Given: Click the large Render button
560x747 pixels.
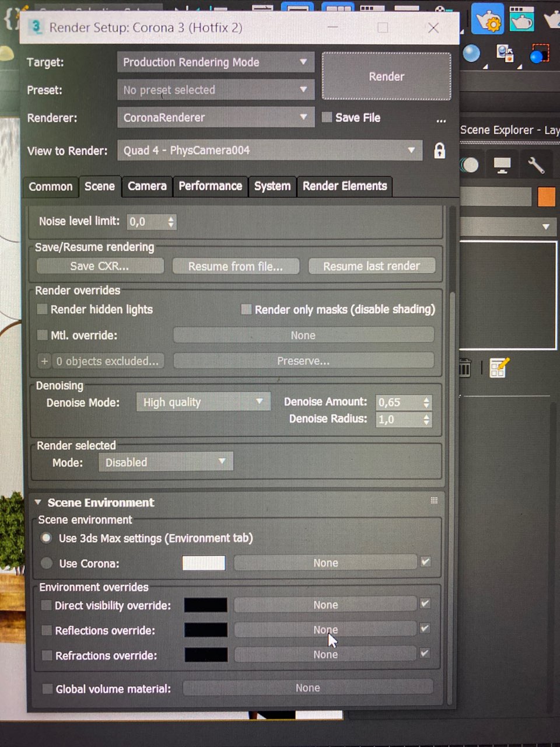Looking at the screenshot, I should pos(386,76).
